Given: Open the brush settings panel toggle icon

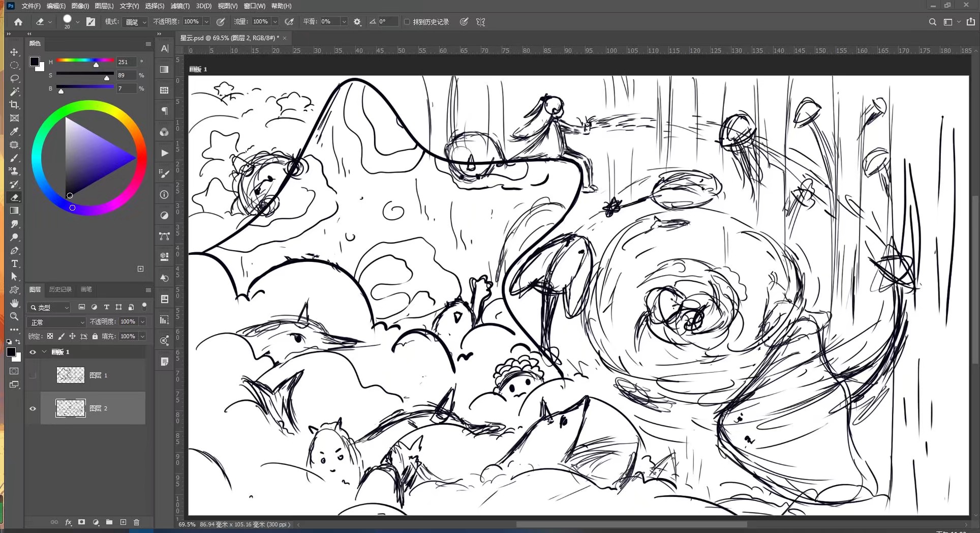Looking at the screenshot, I should tap(91, 22).
